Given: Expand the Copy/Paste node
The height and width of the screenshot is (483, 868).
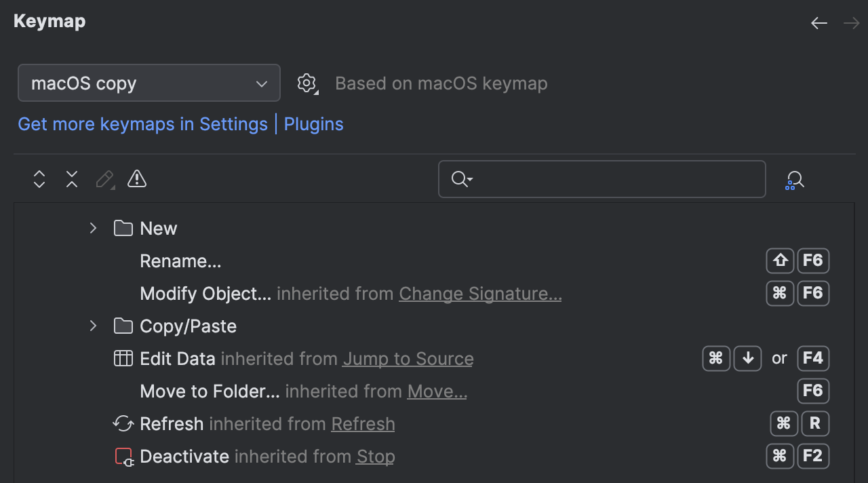Looking at the screenshot, I should (93, 326).
